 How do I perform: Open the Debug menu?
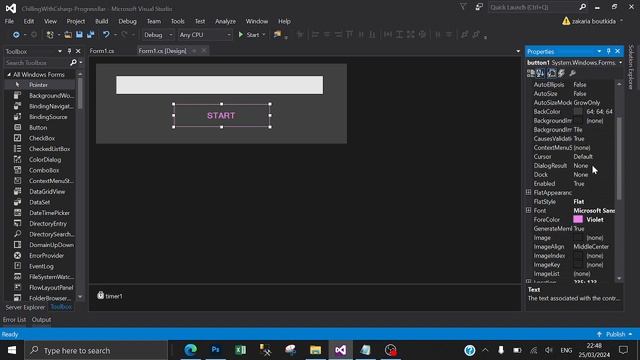tap(127, 21)
